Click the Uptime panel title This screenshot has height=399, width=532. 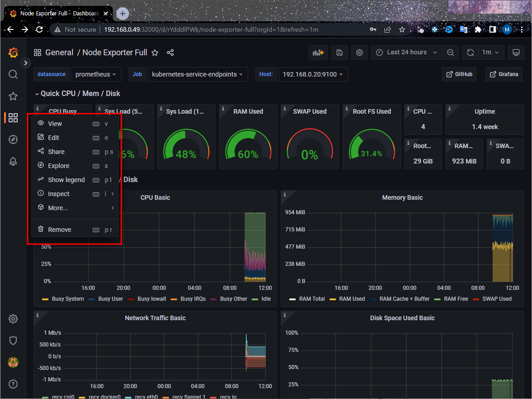click(484, 111)
